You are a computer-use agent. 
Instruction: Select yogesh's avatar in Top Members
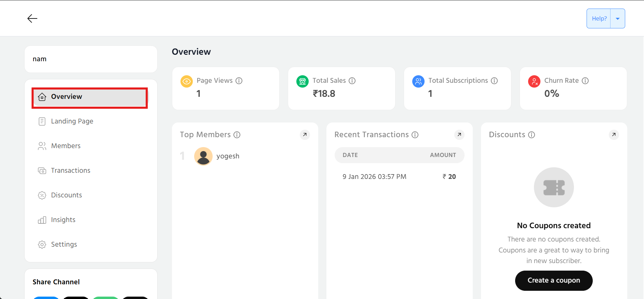203,156
